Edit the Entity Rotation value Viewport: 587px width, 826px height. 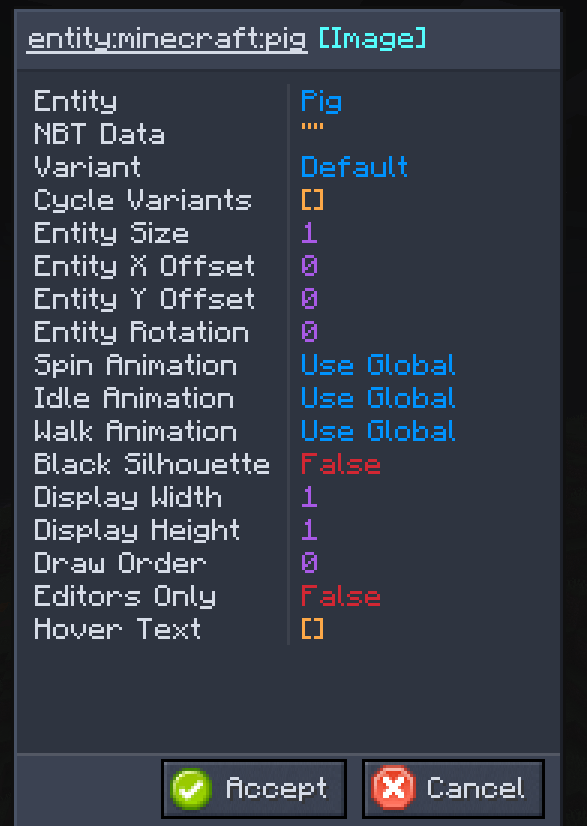click(x=309, y=332)
